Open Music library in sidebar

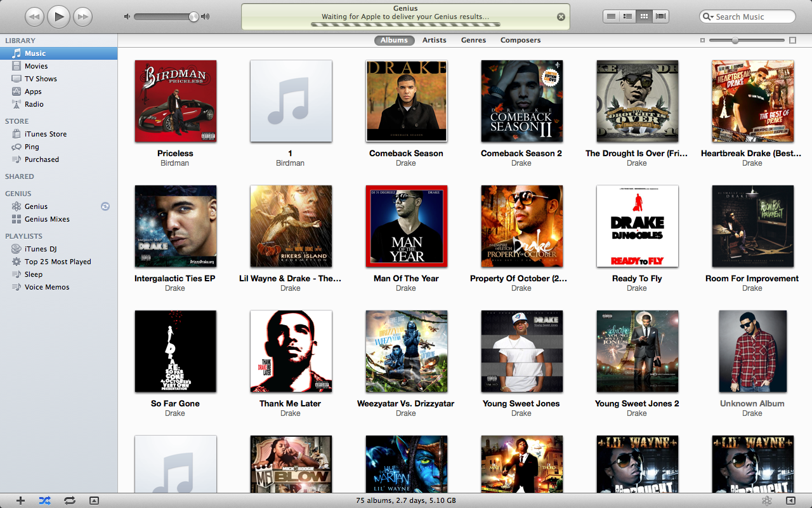point(58,53)
